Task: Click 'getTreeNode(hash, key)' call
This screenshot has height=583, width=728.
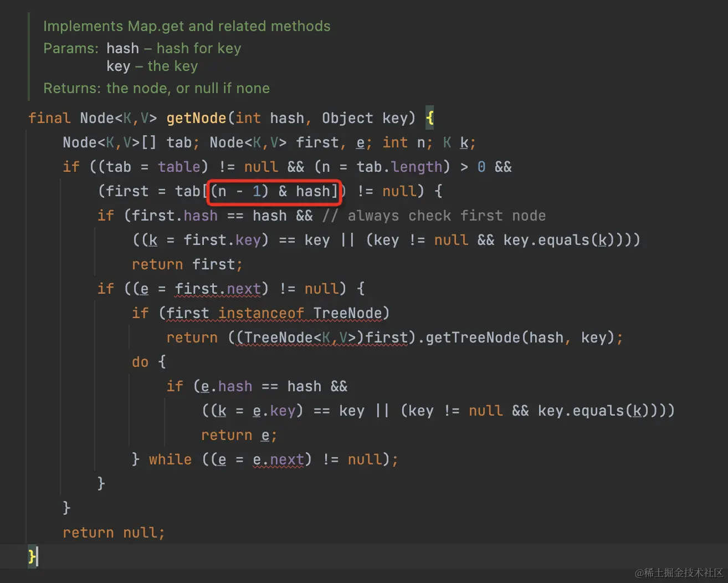Action: (x=520, y=337)
